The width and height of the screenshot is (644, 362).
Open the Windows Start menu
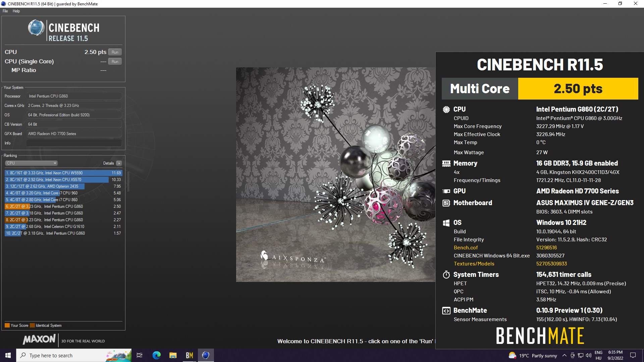[8, 355]
